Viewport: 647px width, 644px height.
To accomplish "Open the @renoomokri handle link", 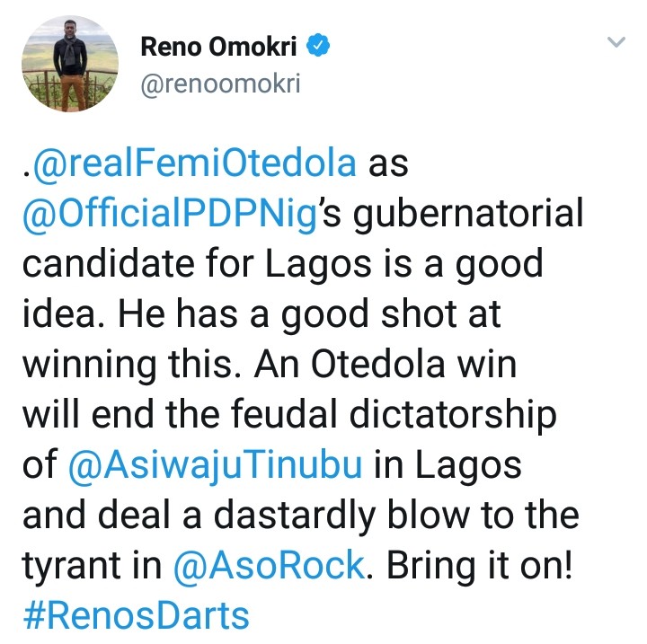I will pos(220,84).
